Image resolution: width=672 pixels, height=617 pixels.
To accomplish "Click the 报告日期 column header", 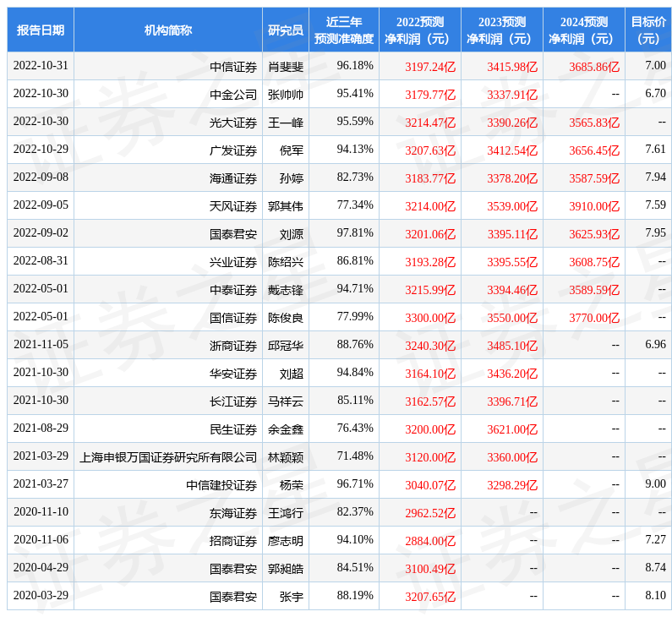I will (41, 30).
